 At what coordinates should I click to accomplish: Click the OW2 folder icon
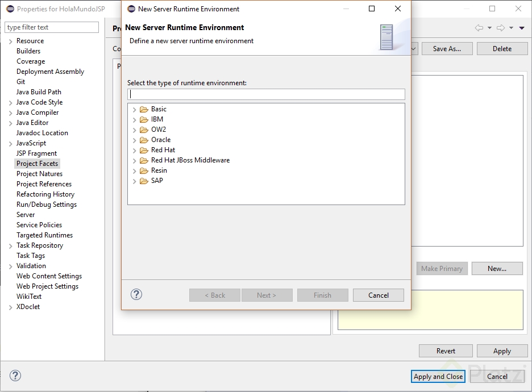point(144,130)
